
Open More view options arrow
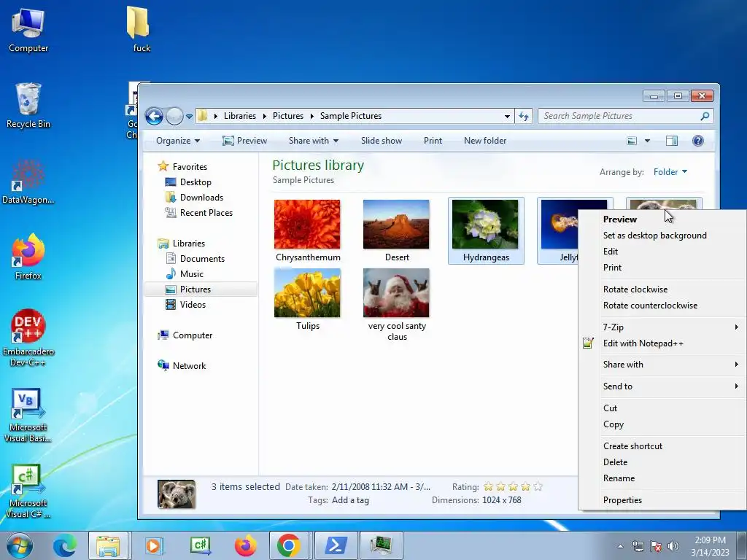[648, 141]
